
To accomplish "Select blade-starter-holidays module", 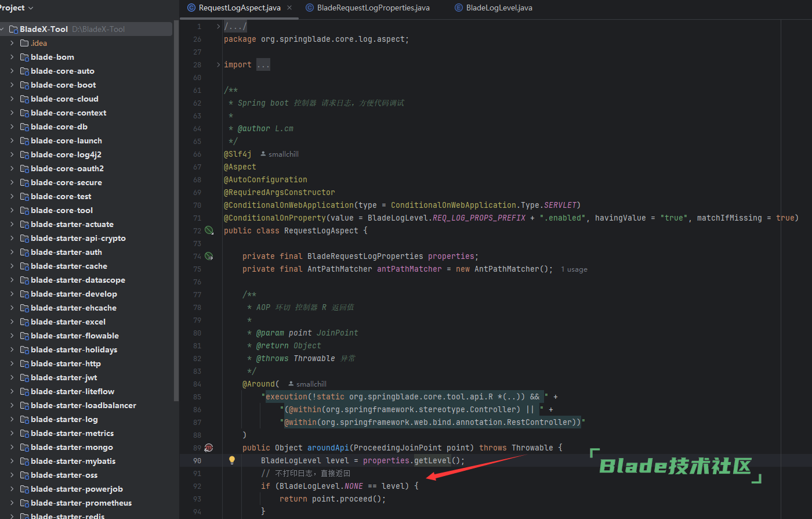I will coord(74,349).
